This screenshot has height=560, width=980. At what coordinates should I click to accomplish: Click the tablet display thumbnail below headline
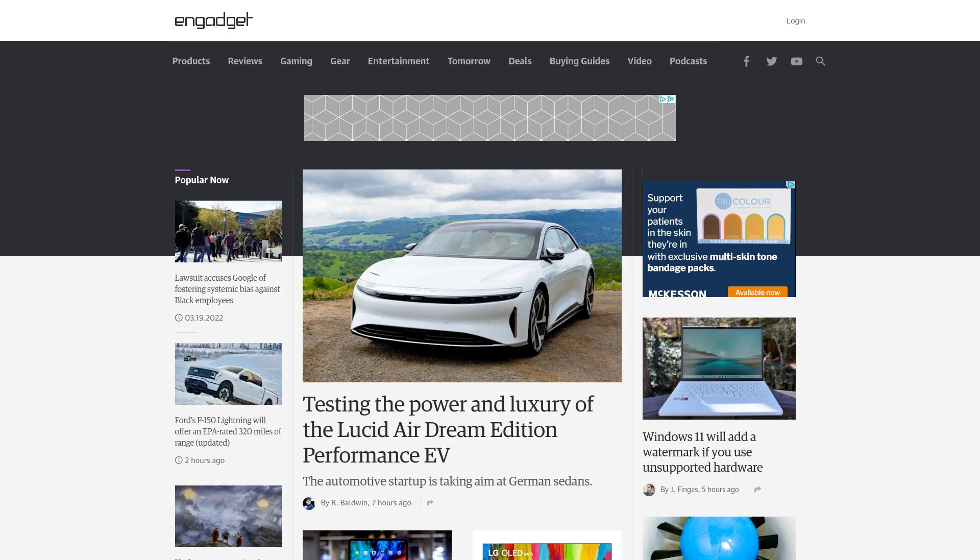[377, 545]
